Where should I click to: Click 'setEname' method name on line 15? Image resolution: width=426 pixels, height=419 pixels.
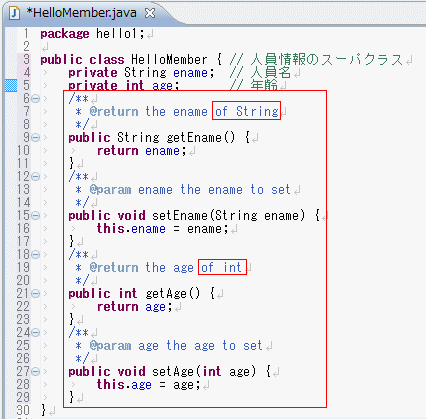[180, 216]
